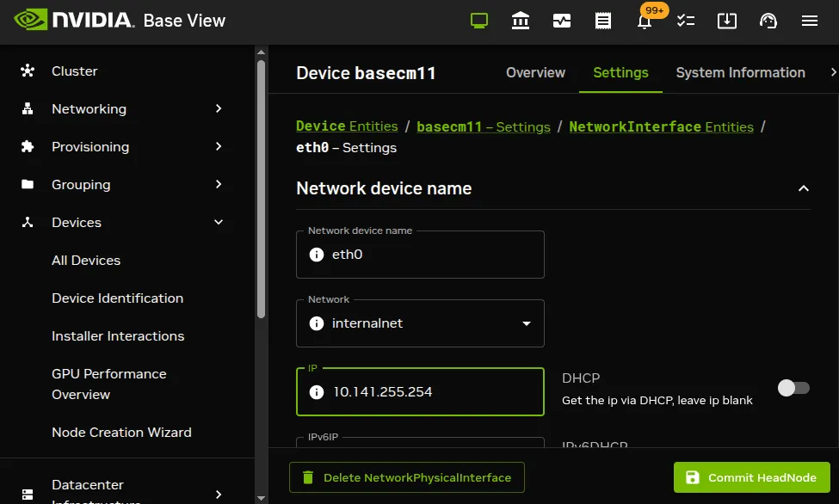
Task: Click info icon in IP field
Action: (316, 392)
